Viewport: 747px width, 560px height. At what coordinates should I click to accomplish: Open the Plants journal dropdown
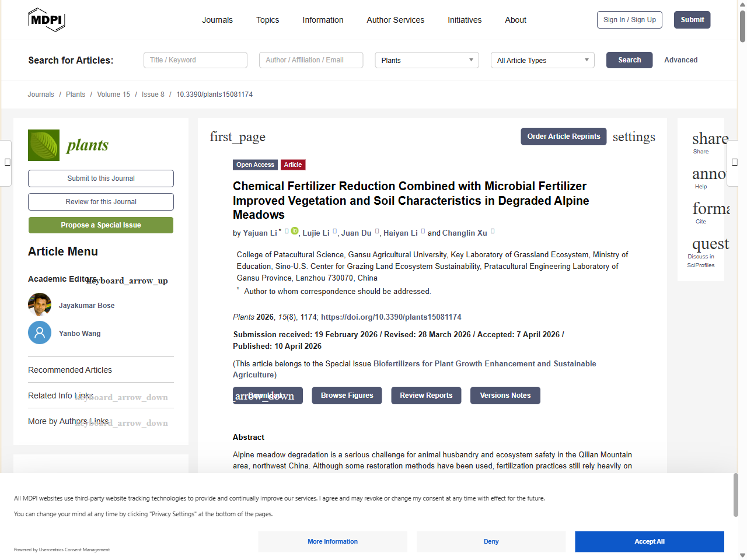(x=427, y=60)
